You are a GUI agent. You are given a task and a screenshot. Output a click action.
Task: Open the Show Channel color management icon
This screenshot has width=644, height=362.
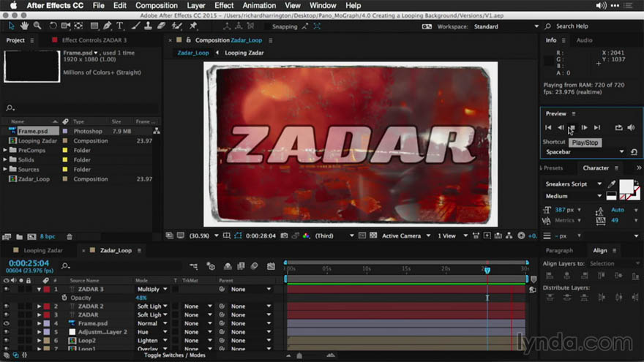(307, 235)
